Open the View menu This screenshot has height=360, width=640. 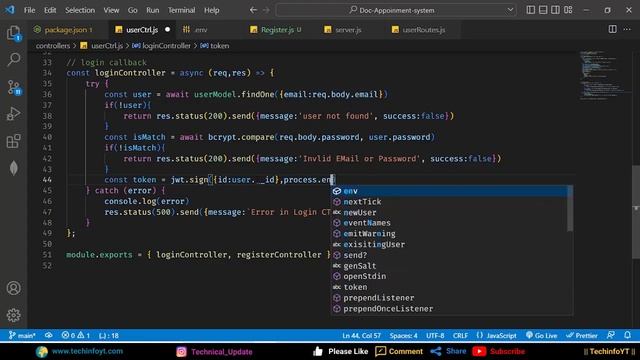(x=111, y=10)
